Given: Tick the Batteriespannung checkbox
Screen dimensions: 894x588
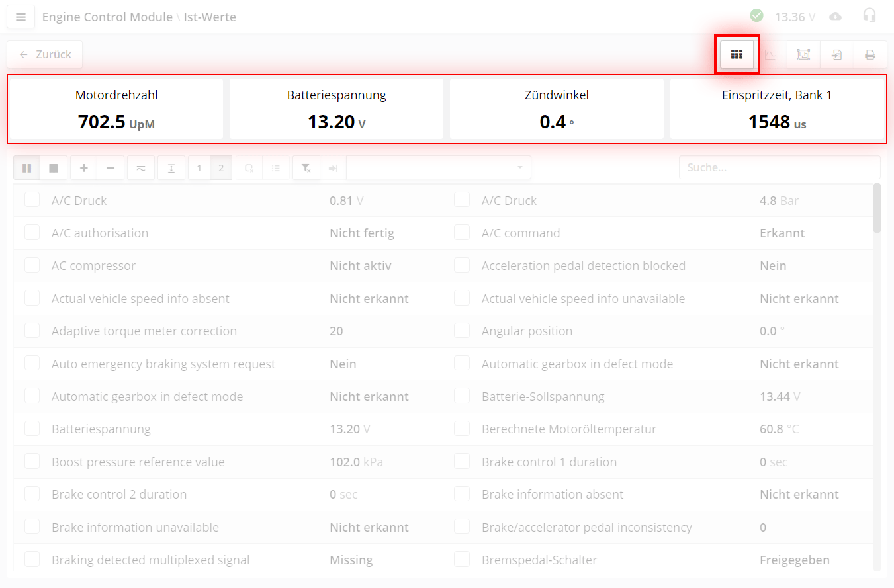Looking at the screenshot, I should click(32, 429).
